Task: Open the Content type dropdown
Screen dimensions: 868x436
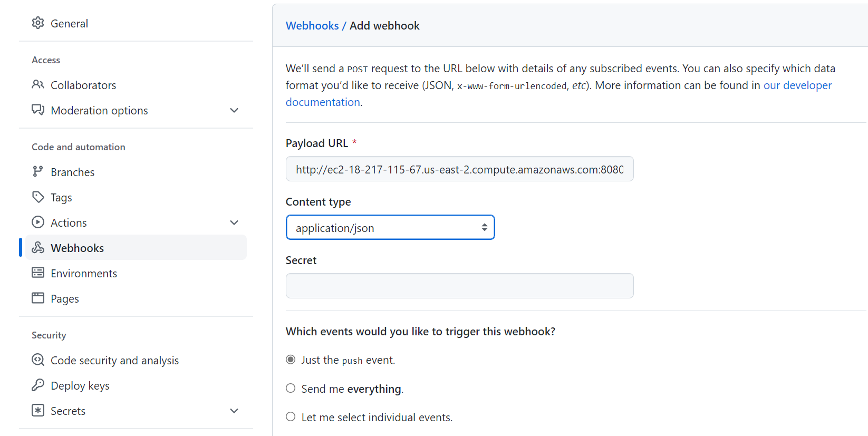Action: click(390, 227)
